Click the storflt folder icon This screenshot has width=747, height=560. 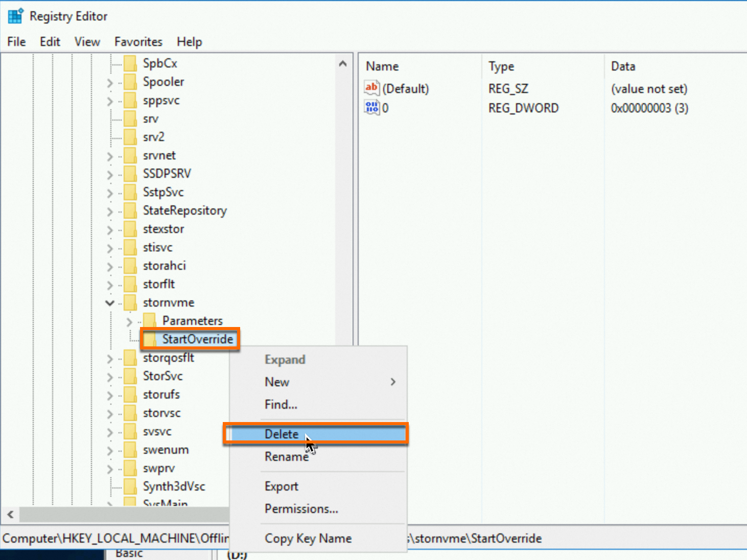[x=130, y=284]
